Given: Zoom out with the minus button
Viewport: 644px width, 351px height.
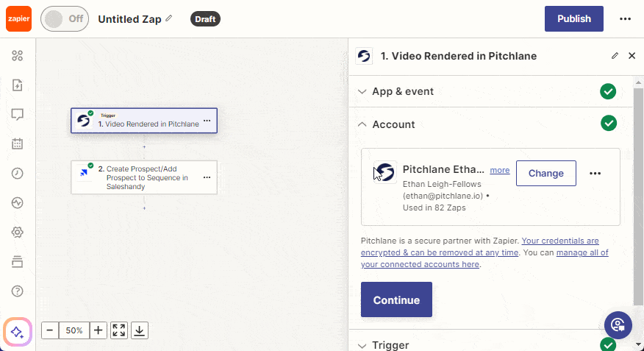Looking at the screenshot, I should tap(50, 330).
